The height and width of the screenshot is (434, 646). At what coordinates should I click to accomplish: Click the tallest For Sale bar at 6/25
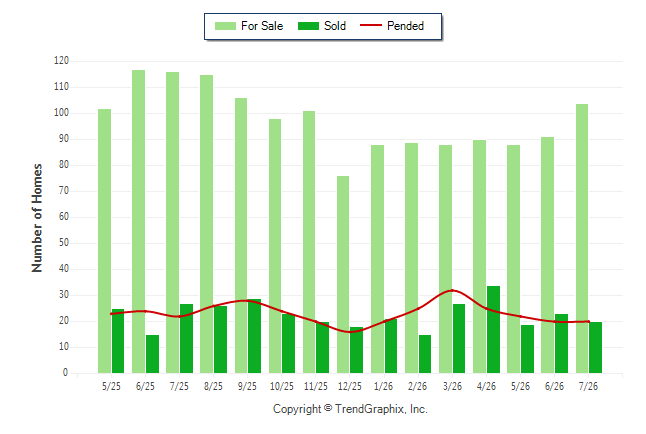pos(138,222)
